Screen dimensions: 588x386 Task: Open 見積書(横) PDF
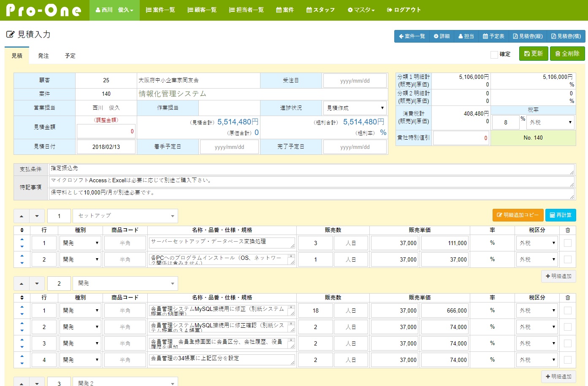(x=566, y=36)
